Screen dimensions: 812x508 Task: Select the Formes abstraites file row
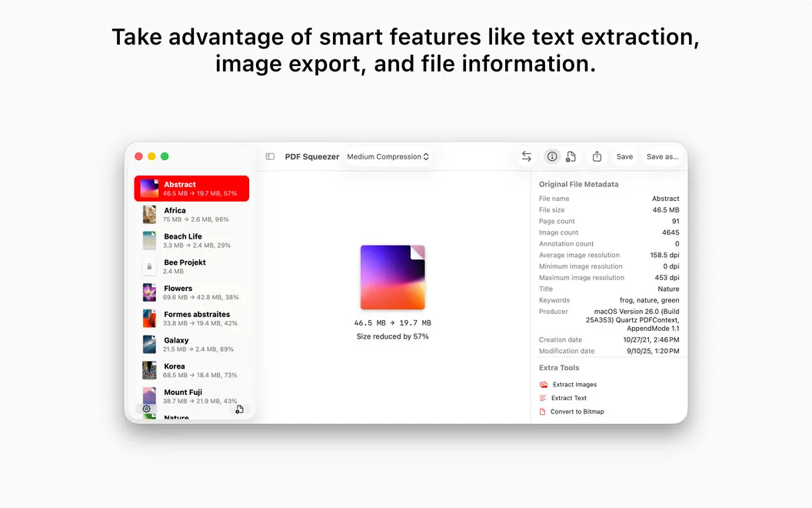(x=191, y=319)
